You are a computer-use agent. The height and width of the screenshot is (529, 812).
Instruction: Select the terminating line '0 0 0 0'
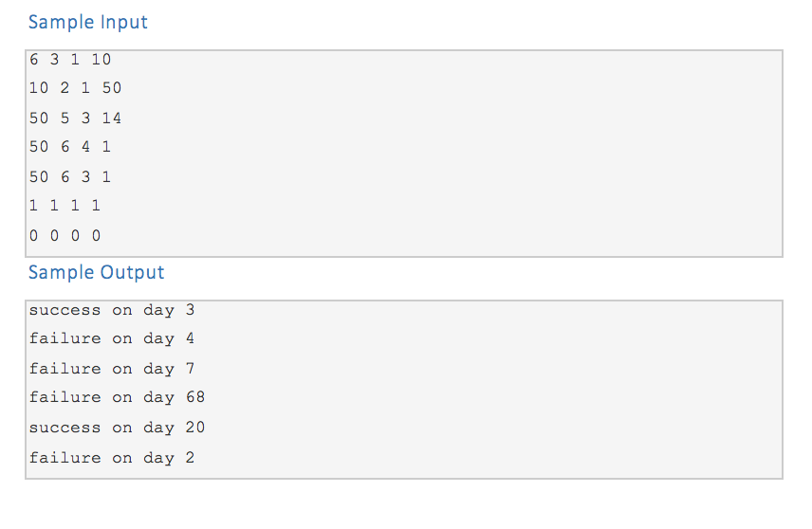(65, 236)
